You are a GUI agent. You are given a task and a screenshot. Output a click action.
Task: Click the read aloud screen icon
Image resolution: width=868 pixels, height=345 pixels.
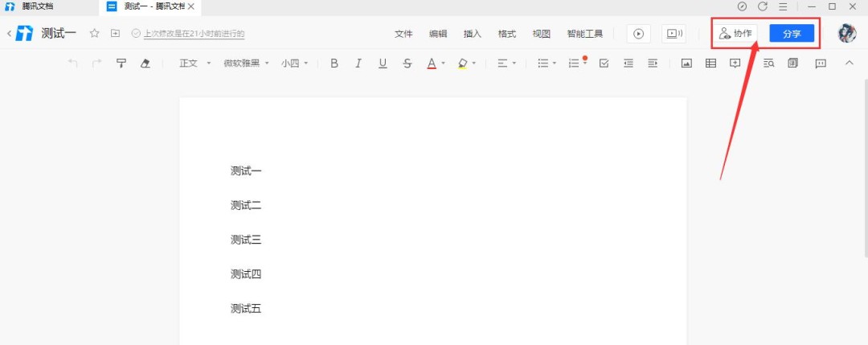tap(674, 34)
